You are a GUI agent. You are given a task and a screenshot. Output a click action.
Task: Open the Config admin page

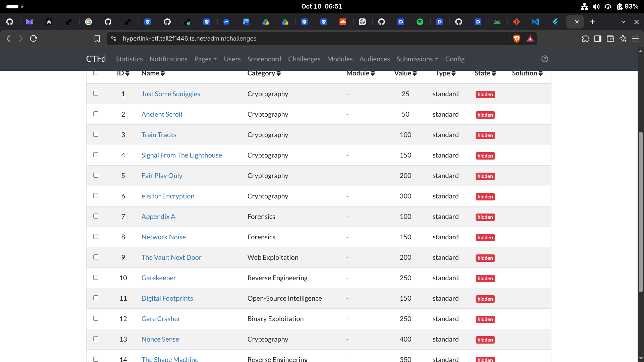[x=455, y=59]
